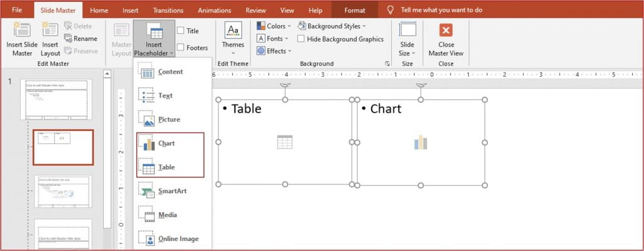Open the Themes gallery
This screenshot has height=251, width=644.
[x=233, y=39]
